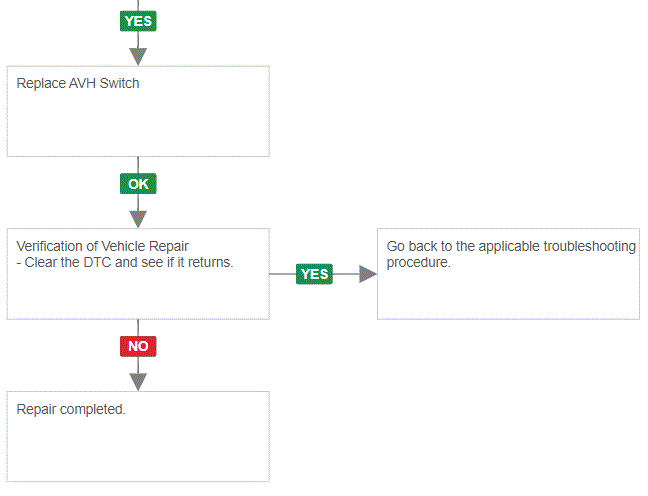Click the top green YES label

point(138,21)
